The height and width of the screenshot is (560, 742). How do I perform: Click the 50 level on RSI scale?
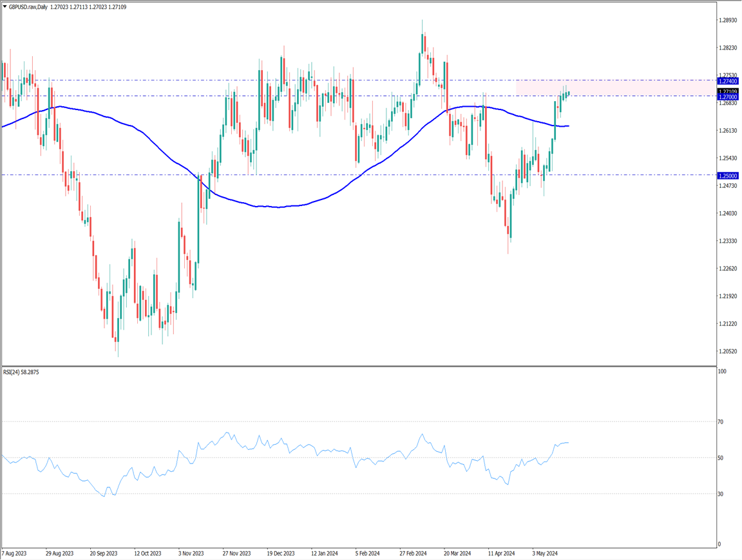point(721,458)
